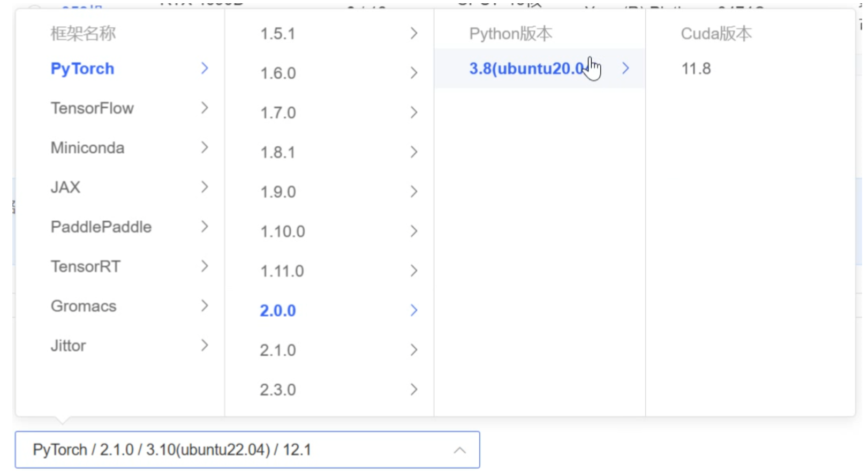Pick version 1.11.0
Image resolution: width=868 pixels, height=471 pixels.
(x=282, y=271)
